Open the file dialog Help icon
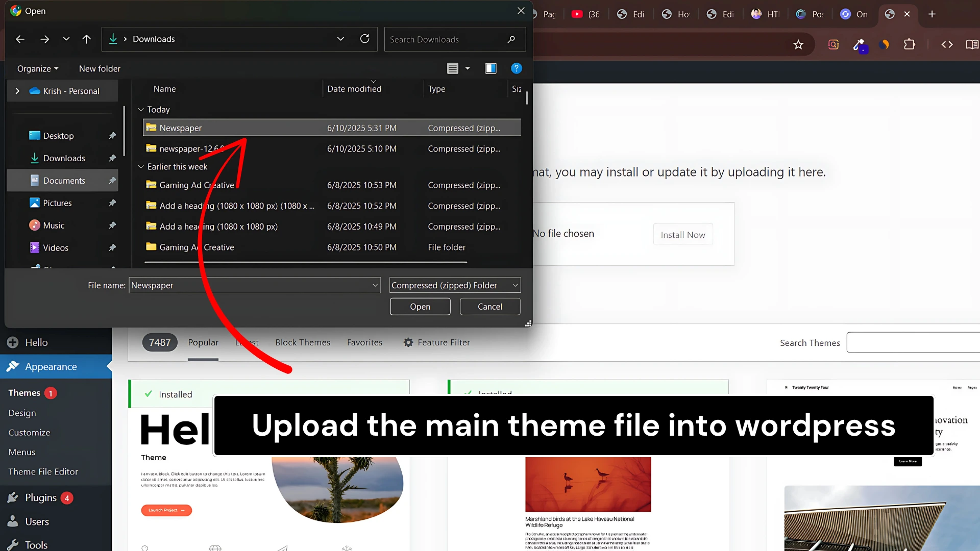This screenshot has height=551, width=980. [x=516, y=68]
